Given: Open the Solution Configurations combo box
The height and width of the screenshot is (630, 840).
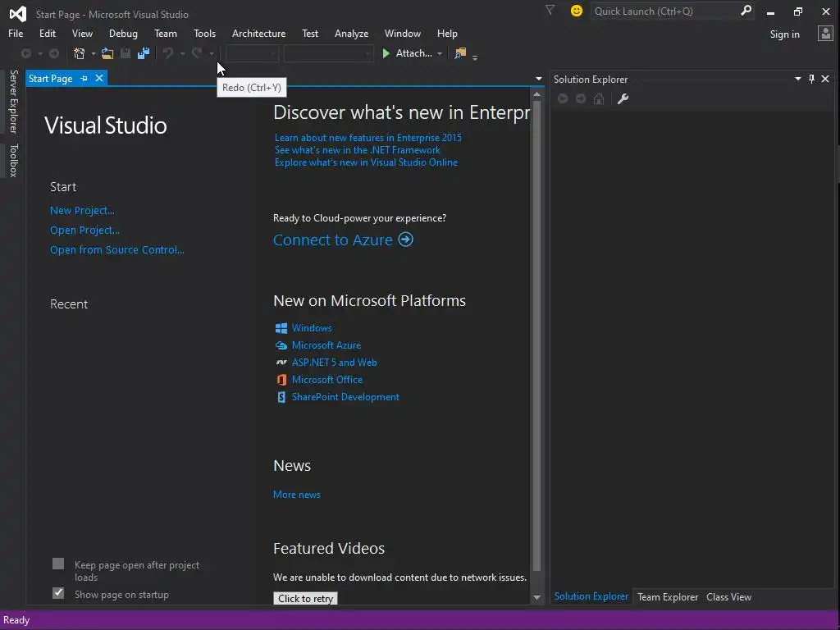Looking at the screenshot, I should [x=252, y=53].
